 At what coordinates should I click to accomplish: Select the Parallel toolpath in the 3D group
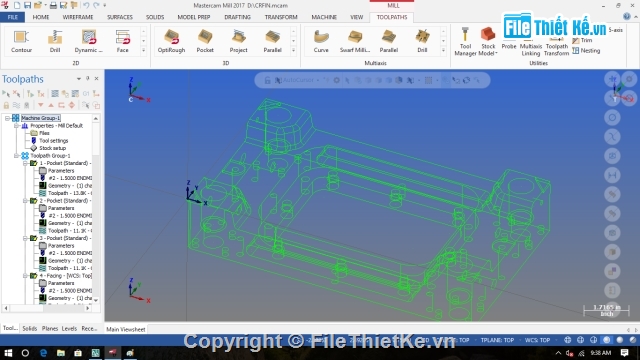click(x=272, y=41)
